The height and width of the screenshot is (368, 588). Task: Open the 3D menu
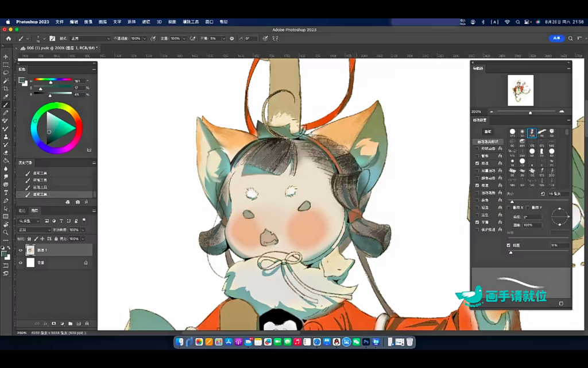(x=159, y=22)
